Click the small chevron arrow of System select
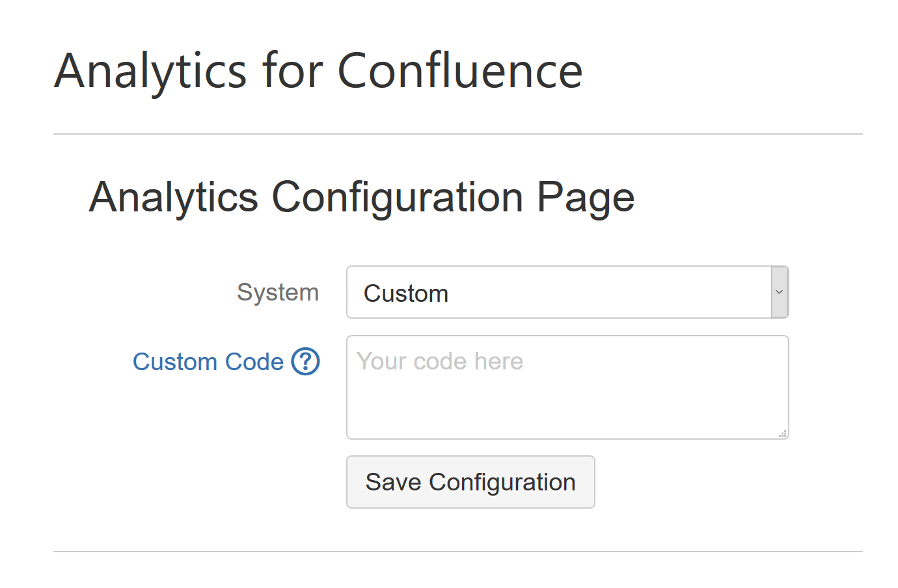The height and width of the screenshot is (588, 898). tap(779, 292)
